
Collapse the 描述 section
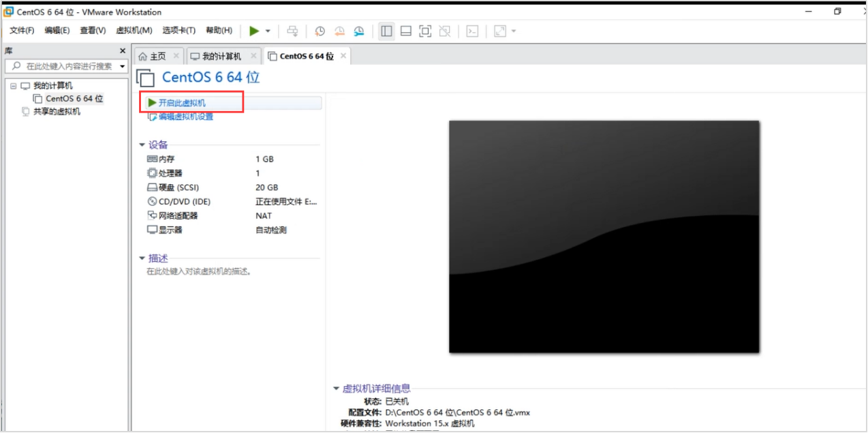point(142,258)
